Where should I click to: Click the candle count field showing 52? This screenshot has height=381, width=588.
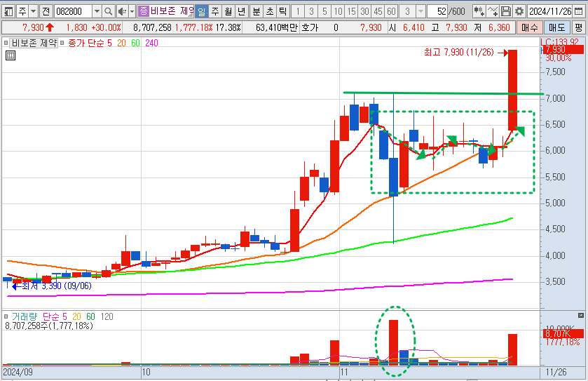[437, 12]
